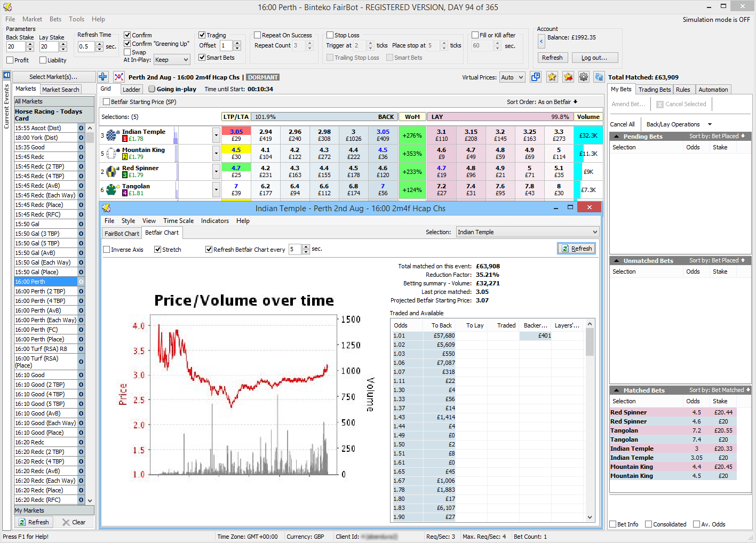
Task: Expand the At In-Play Keep dropdown
Action: (x=172, y=59)
